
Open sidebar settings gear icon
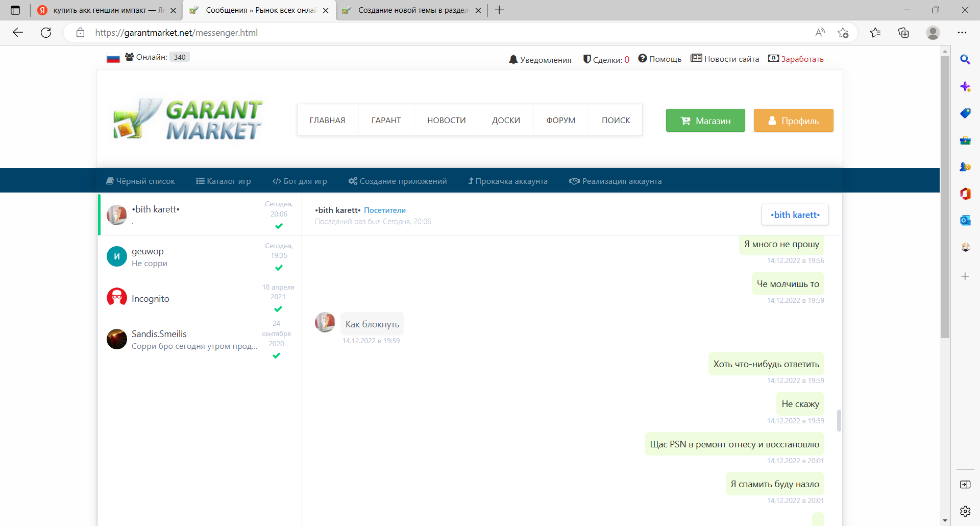(965, 511)
